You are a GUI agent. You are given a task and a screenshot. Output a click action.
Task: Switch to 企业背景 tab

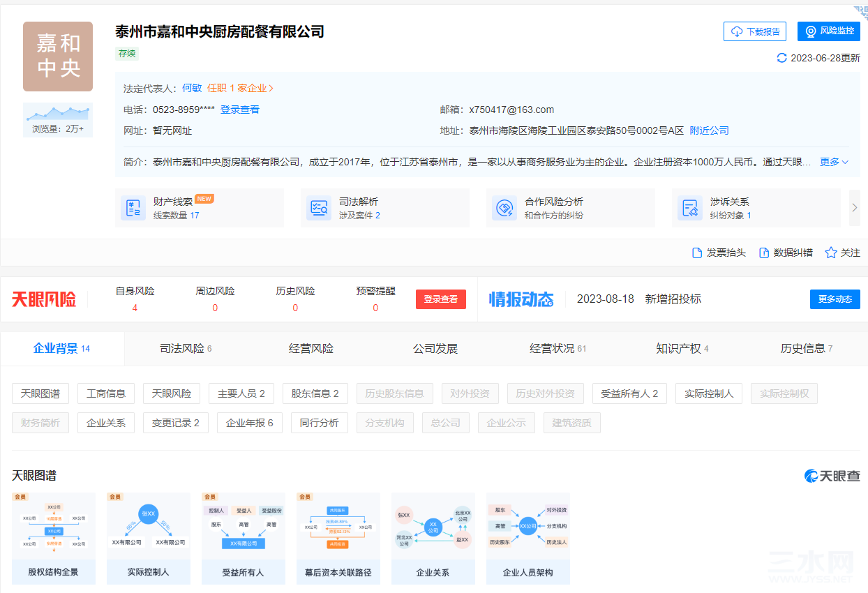click(x=62, y=348)
